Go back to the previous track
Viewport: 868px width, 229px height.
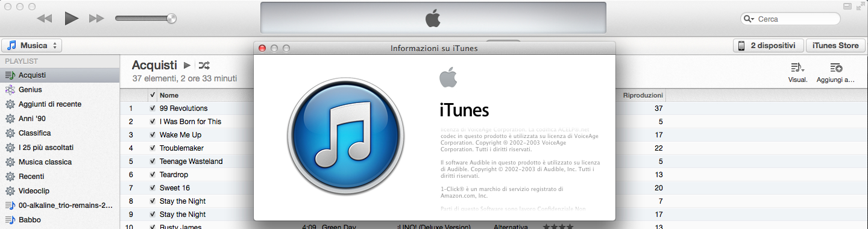[45, 19]
